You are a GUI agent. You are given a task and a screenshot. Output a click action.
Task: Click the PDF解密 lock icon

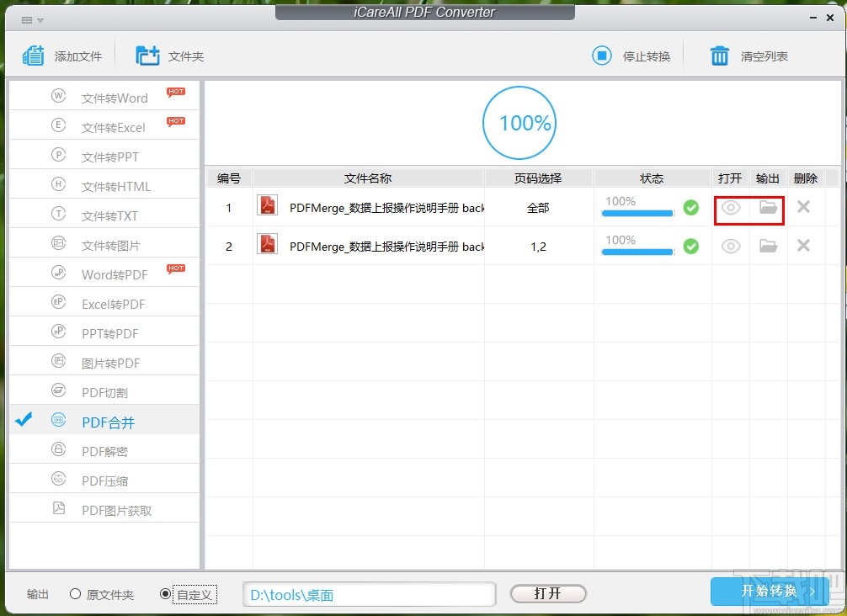(58, 449)
